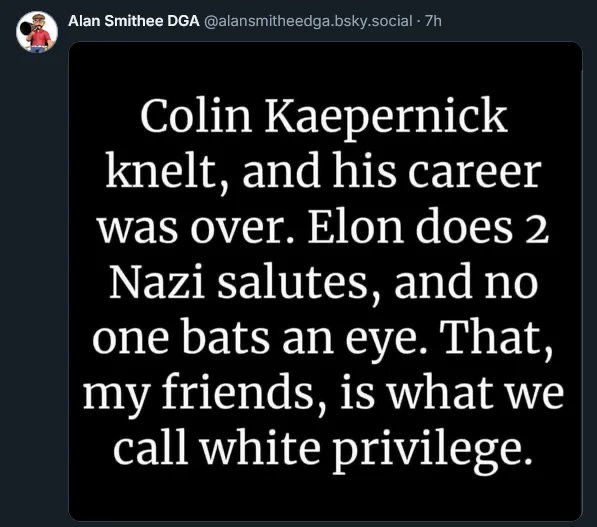The image size is (597, 527).
Task: Click the word bats in the image
Action: 226,337
